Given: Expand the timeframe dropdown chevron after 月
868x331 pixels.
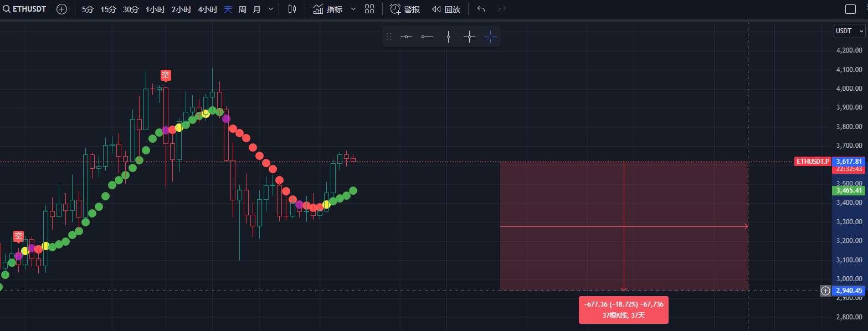Looking at the screenshot, I should click(270, 9).
